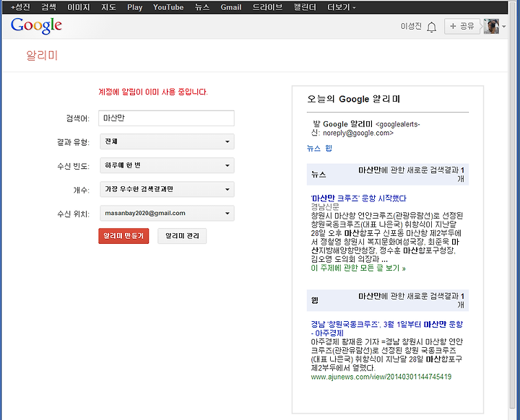Click the red 알리미 만들기 button

(123, 236)
